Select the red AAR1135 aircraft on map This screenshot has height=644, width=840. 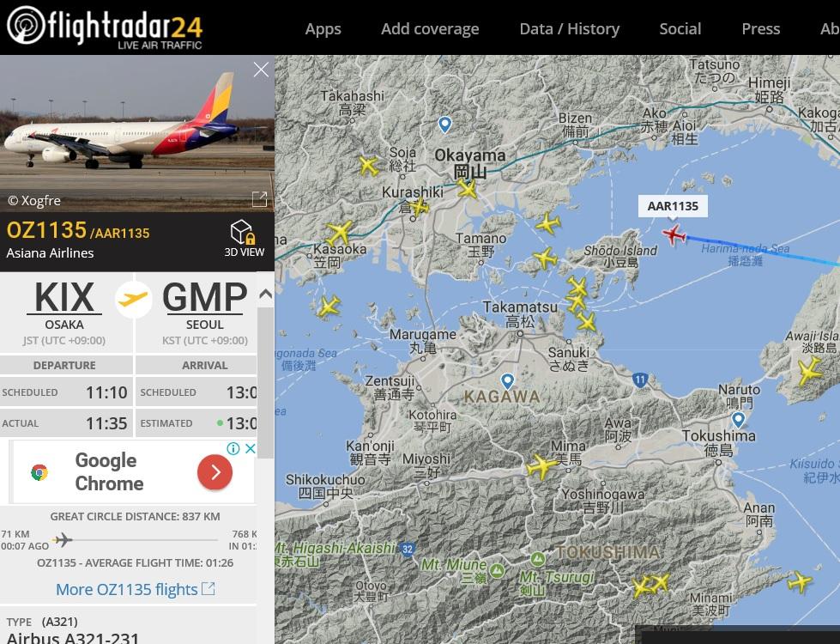pyautogui.click(x=674, y=234)
